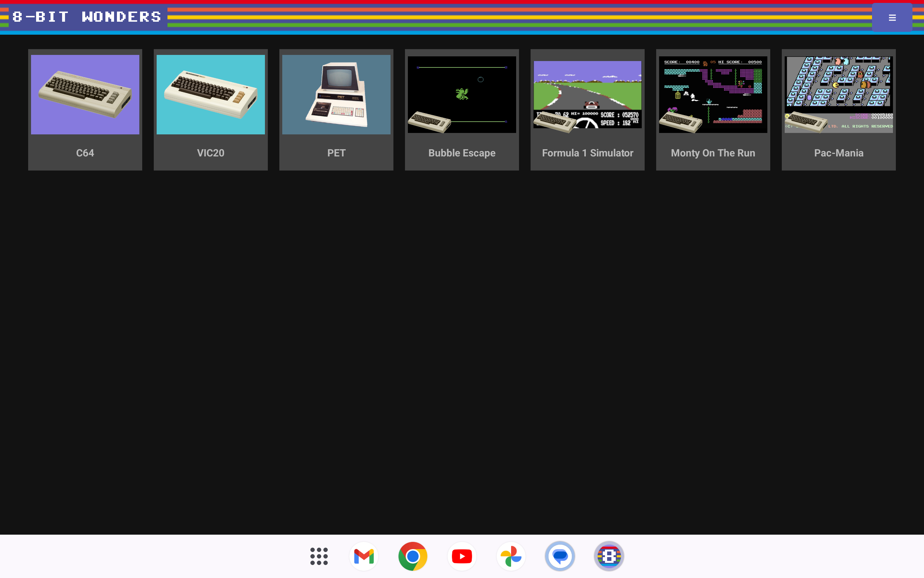924x578 pixels.
Task: Launch the Pac-Mania game screenshot
Action: point(839,94)
